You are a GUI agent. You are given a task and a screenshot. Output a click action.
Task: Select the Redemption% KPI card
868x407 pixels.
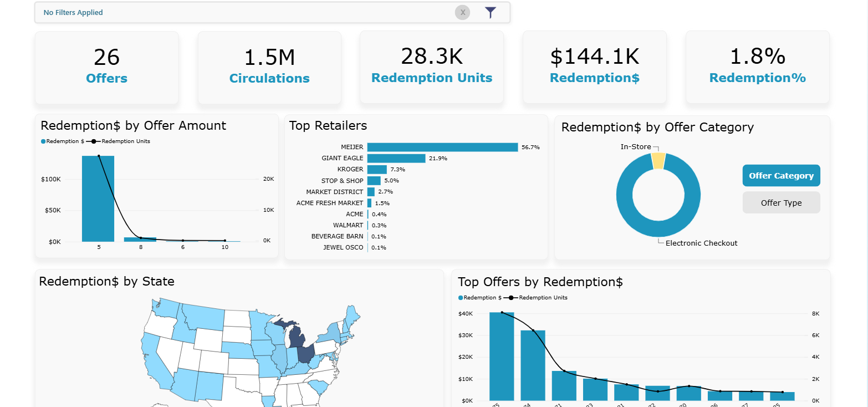[758, 67]
